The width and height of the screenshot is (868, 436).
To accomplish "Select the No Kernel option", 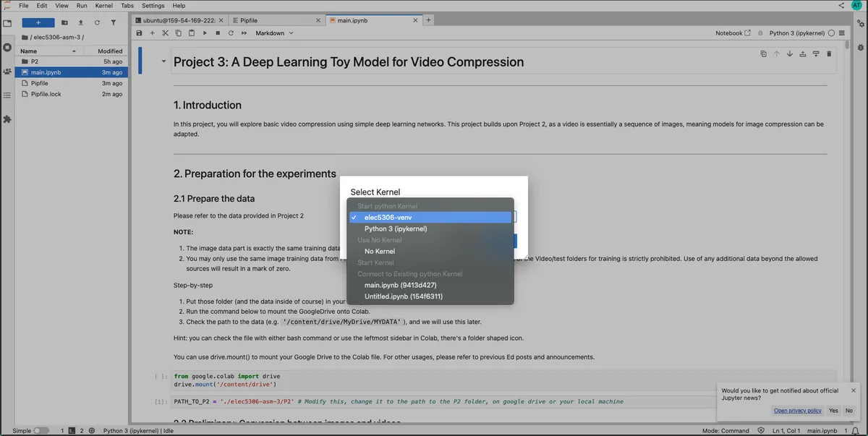I will point(380,251).
